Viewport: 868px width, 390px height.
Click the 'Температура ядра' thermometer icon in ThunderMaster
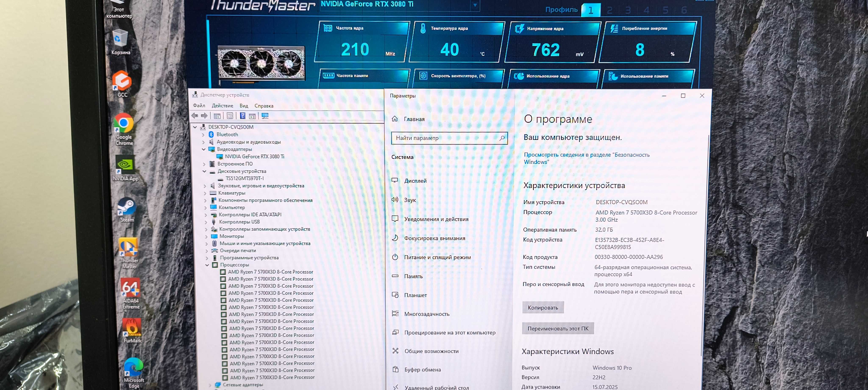click(423, 29)
